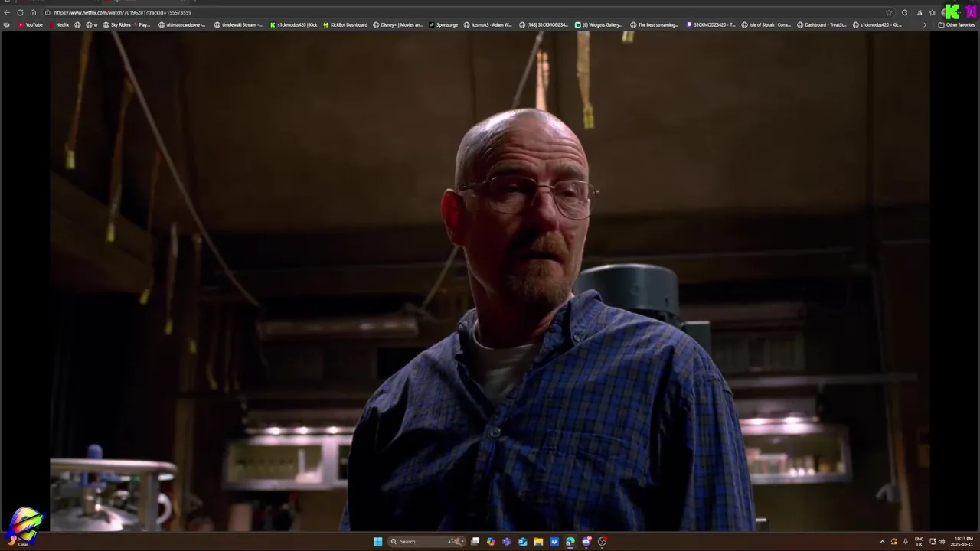Open the Other favorites folder
This screenshot has height=551, width=980.
[956, 25]
